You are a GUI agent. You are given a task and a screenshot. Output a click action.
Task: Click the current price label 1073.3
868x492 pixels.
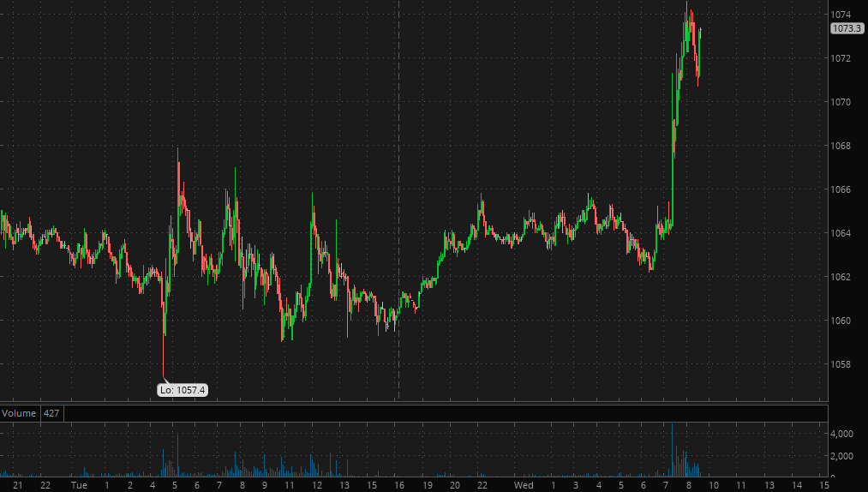coord(847,28)
